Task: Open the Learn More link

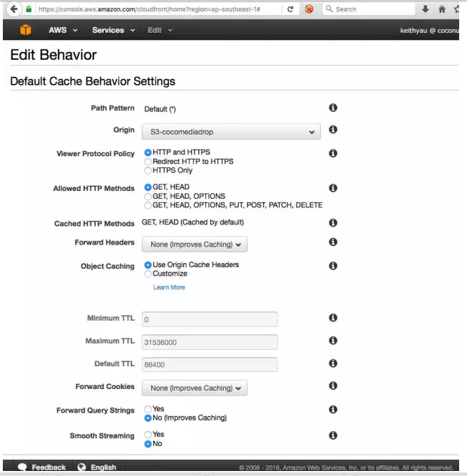Action: tap(169, 287)
